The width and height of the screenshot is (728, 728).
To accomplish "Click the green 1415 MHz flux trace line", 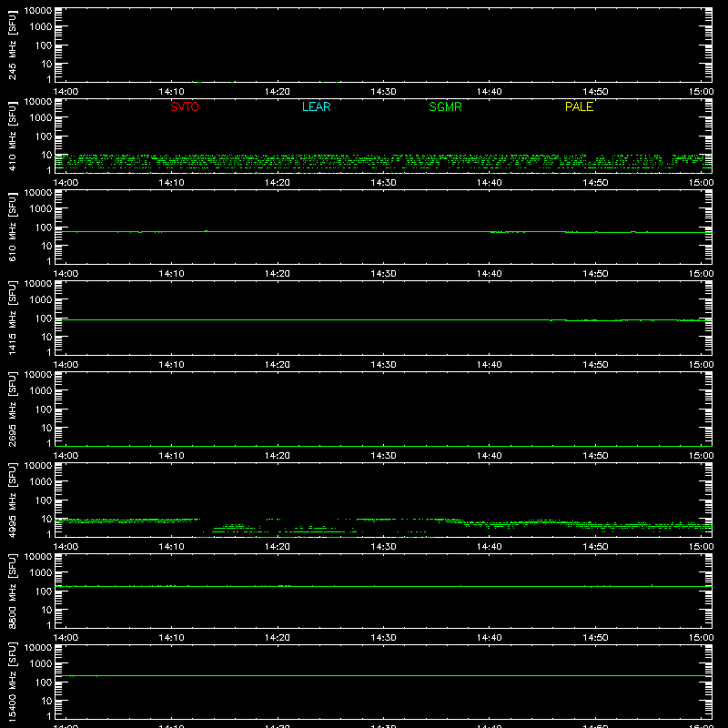I will (x=383, y=320).
